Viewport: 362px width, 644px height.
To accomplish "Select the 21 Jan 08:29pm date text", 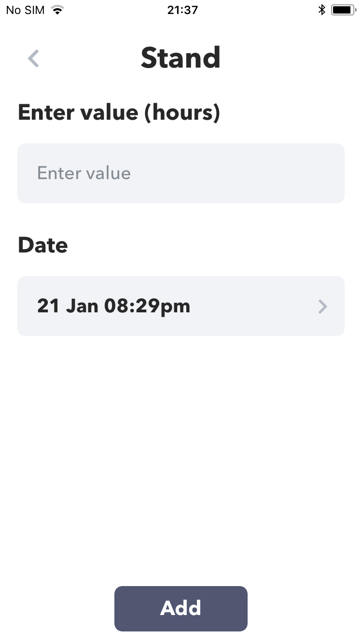I will (x=113, y=306).
